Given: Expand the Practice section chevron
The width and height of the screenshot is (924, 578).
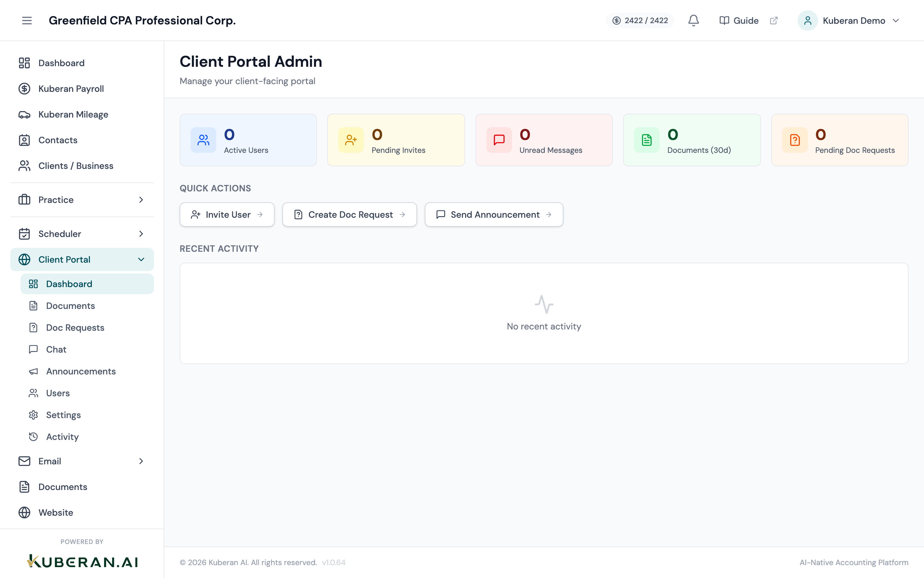Looking at the screenshot, I should pyautogui.click(x=141, y=199).
